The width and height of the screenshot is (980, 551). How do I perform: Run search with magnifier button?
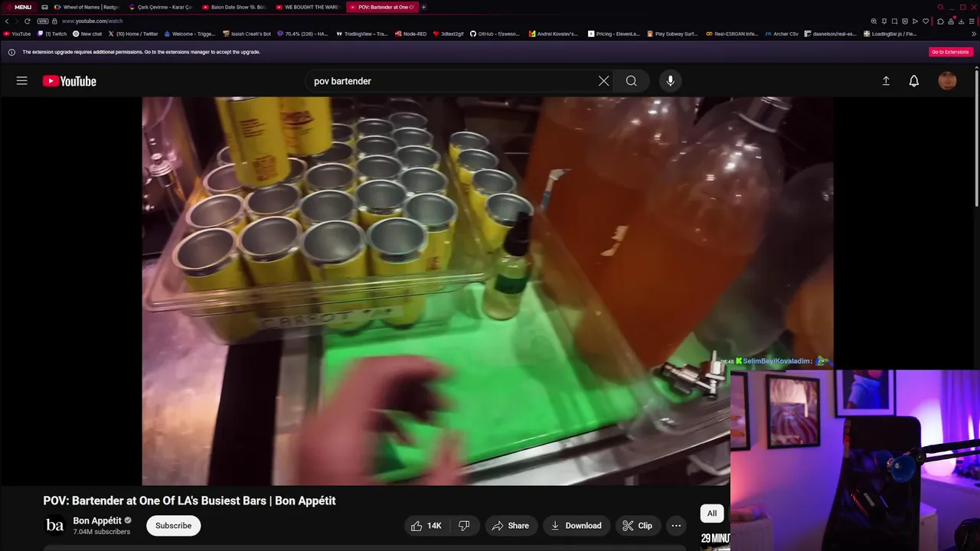(631, 81)
